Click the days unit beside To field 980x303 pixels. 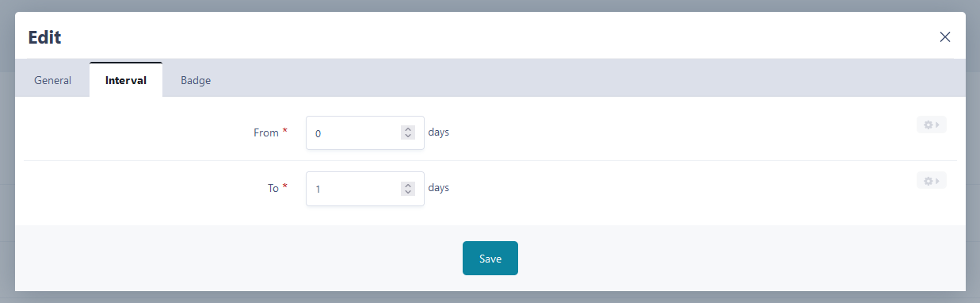[x=439, y=187]
